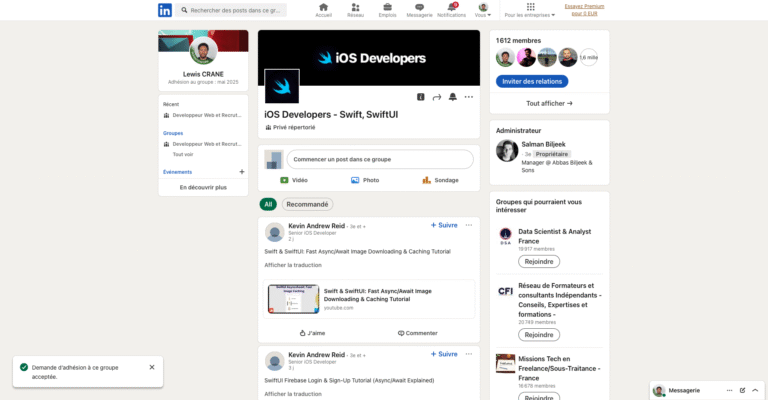This screenshot has height=400, width=768.
Task: Open Salman Biljeek administrator profile
Action: click(x=543, y=144)
